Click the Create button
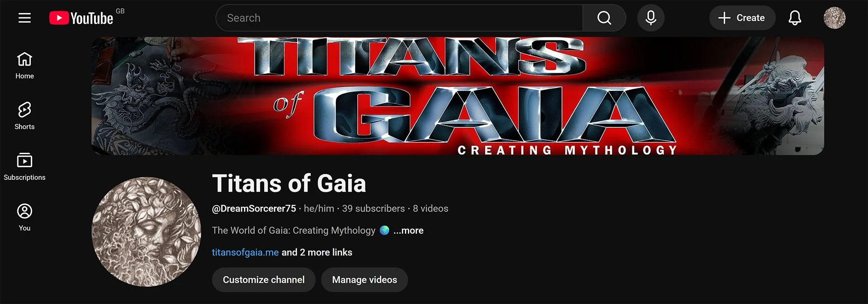Image resolution: width=868 pixels, height=304 pixels. pos(742,18)
